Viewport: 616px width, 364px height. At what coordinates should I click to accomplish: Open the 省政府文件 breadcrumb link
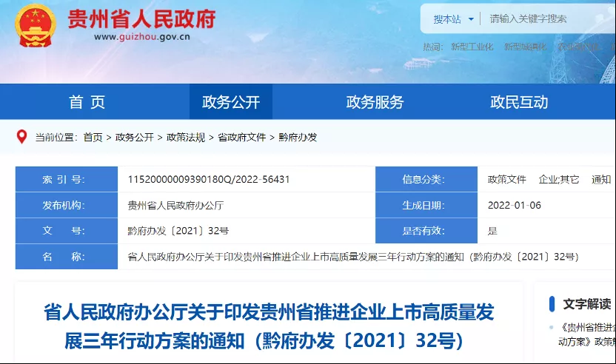(x=241, y=138)
